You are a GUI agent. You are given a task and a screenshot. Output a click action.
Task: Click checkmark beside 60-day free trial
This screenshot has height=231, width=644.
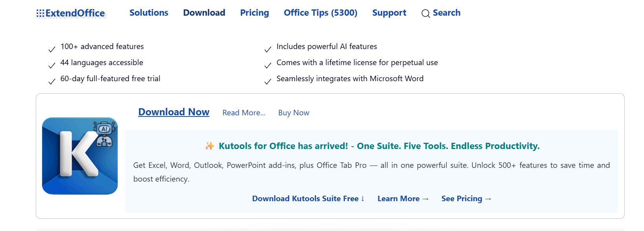(52, 82)
